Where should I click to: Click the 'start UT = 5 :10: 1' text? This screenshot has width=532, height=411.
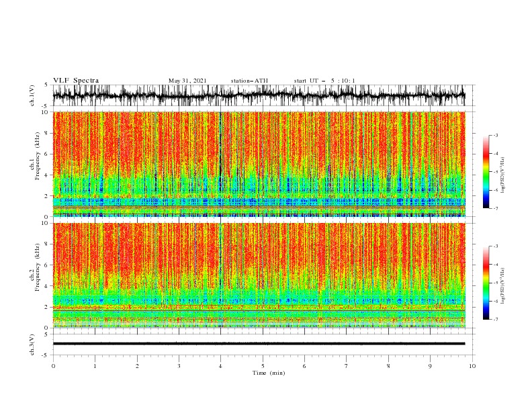click(324, 81)
